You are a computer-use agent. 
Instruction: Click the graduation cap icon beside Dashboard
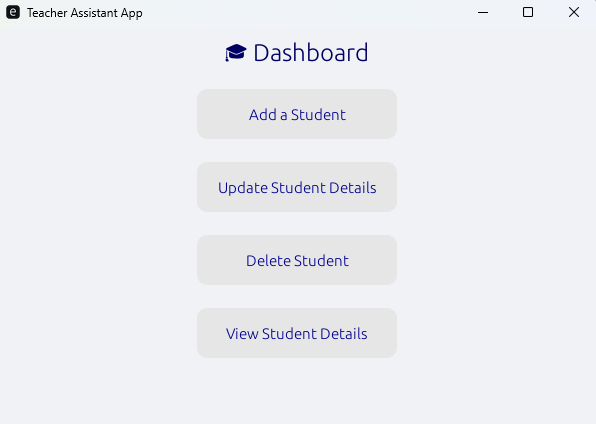[x=236, y=52]
